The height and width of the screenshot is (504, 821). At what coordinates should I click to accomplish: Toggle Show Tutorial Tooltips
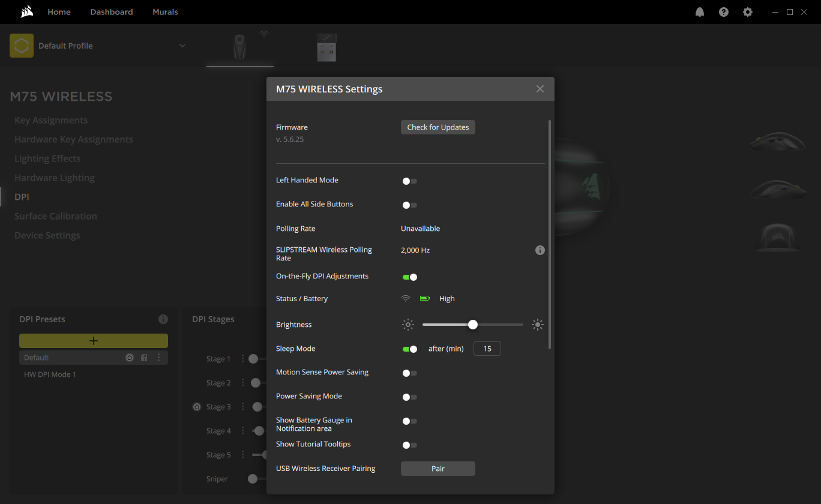pos(409,445)
